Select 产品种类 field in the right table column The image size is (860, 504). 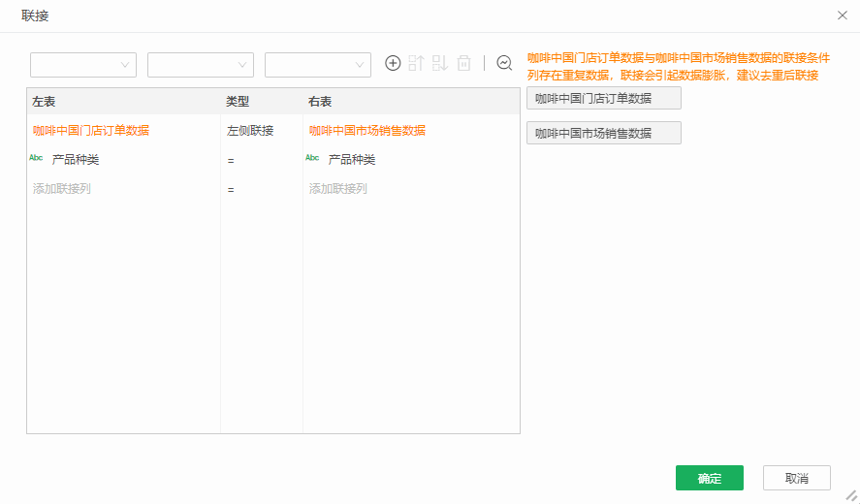(x=352, y=160)
